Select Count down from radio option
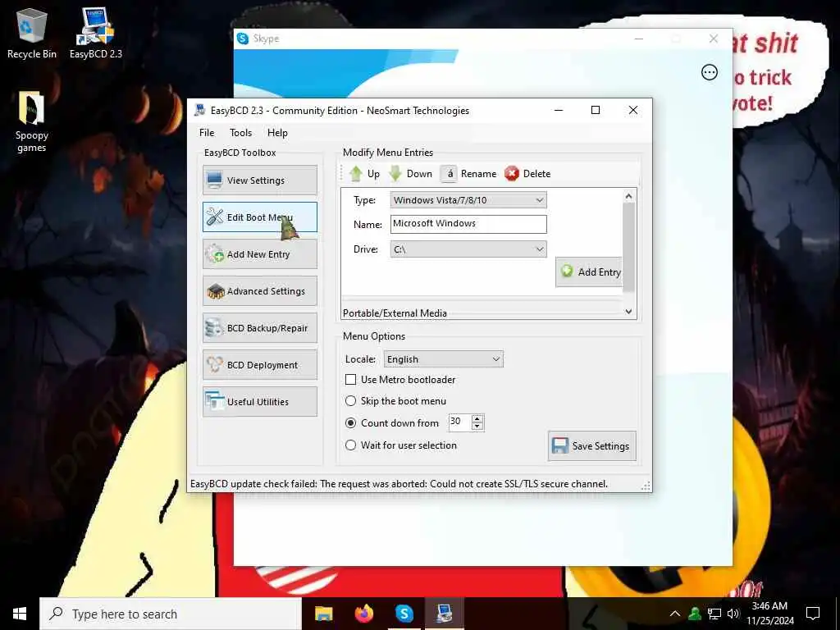This screenshot has width=840, height=630. point(350,422)
